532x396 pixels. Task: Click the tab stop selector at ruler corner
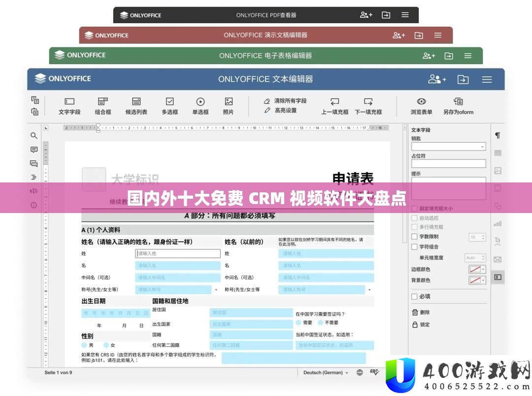(46, 128)
